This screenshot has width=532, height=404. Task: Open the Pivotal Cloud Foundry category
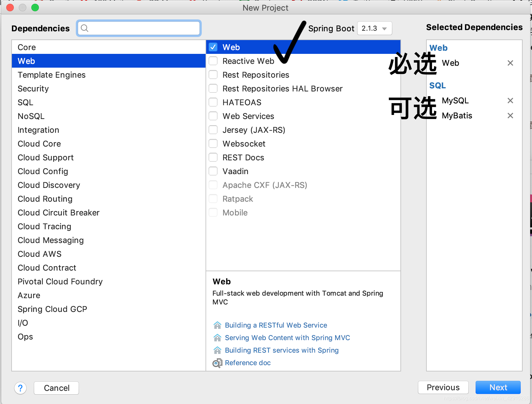point(108,281)
